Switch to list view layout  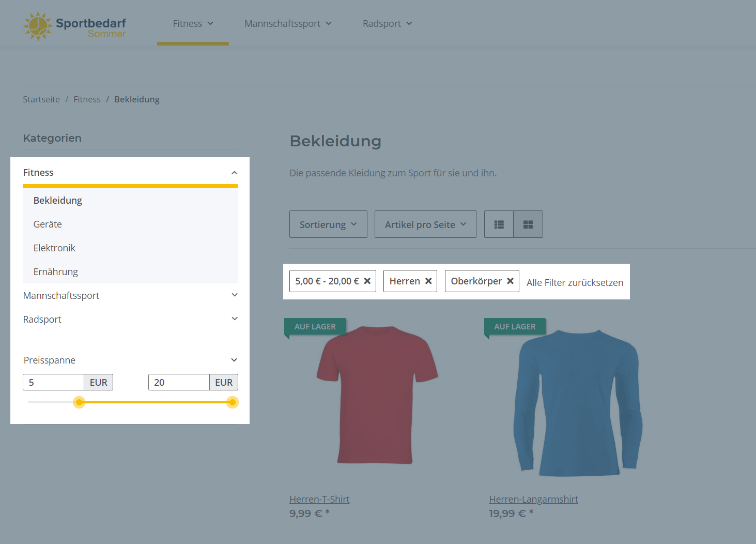tap(498, 224)
